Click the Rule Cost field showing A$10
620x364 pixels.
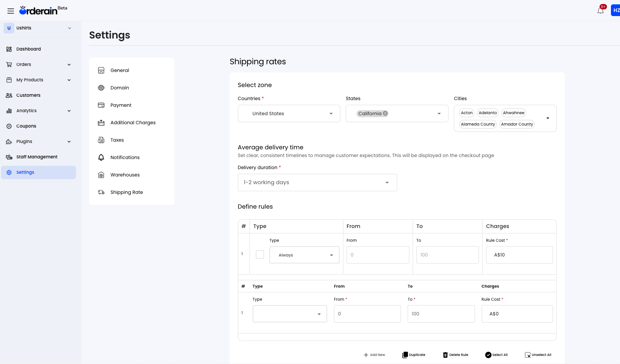[519, 254]
